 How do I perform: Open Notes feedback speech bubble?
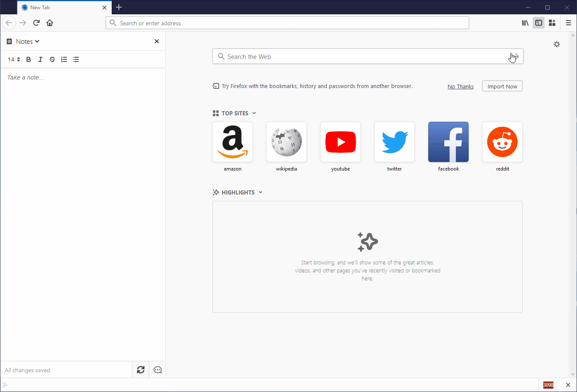[x=157, y=369]
